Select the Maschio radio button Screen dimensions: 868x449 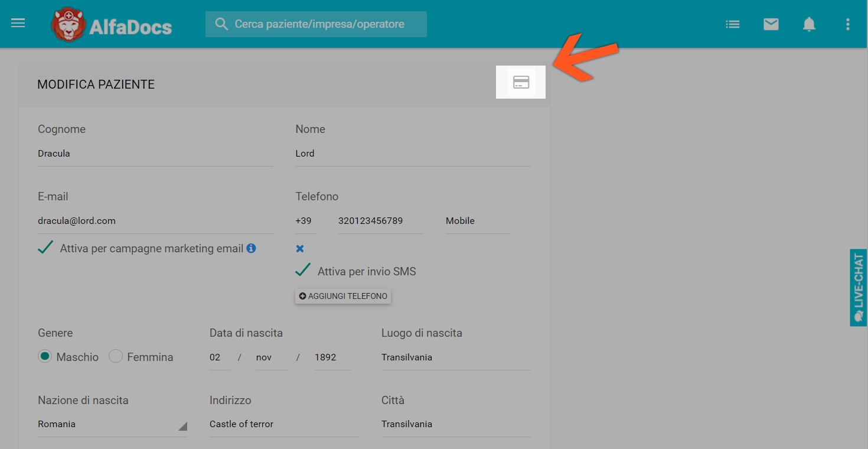coord(45,356)
